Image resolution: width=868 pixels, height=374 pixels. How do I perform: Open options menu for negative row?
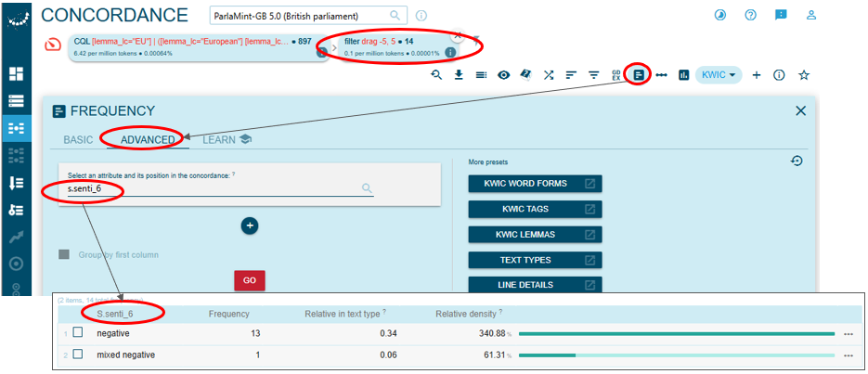pyautogui.click(x=848, y=332)
